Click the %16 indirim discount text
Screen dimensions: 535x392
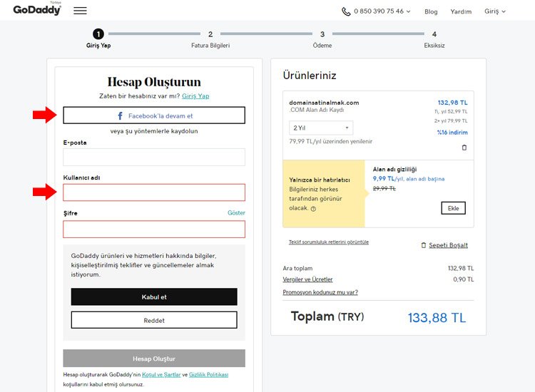point(452,133)
